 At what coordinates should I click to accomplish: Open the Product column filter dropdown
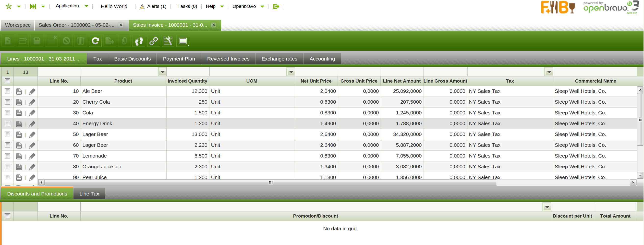[162, 72]
